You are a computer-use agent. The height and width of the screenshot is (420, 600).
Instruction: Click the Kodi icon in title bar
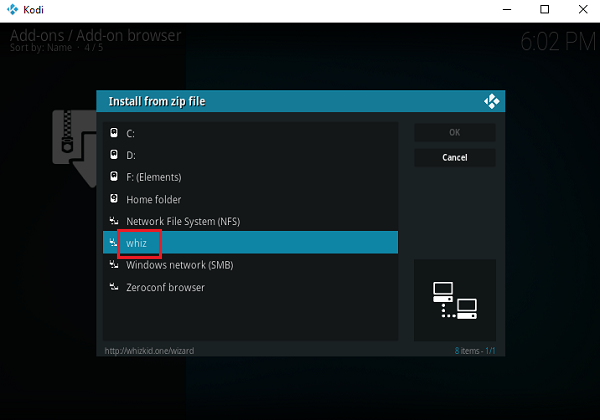(13, 10)
